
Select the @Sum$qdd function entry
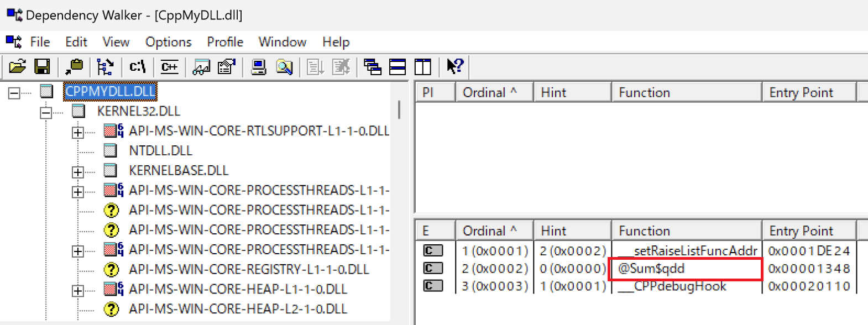point(651,269)
